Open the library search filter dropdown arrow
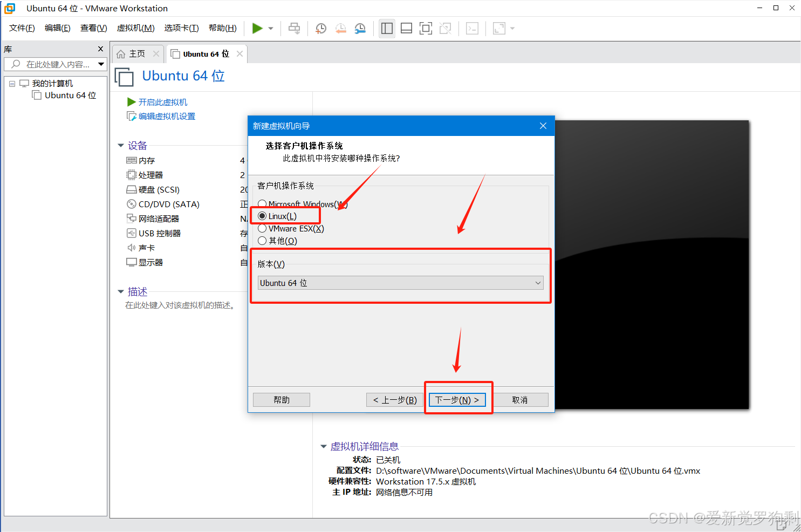This screenshot has height=532, width=801. pos(101,64)
